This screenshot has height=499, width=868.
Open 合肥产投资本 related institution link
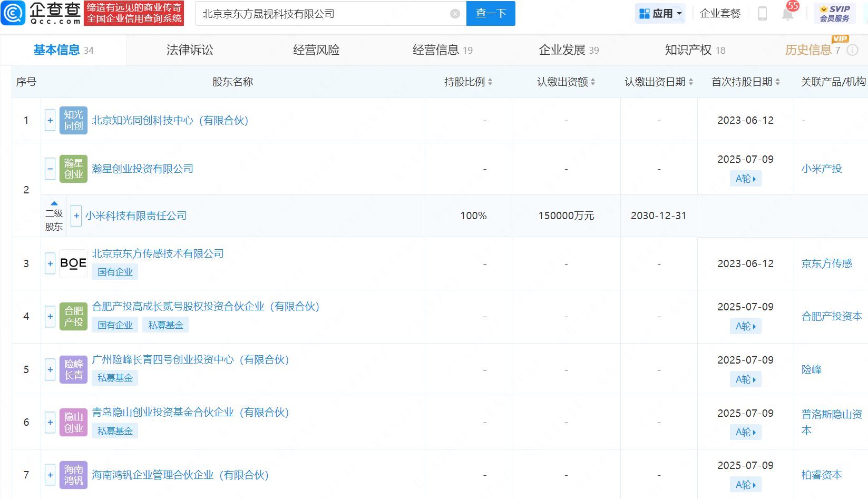[x=832, y=316]
